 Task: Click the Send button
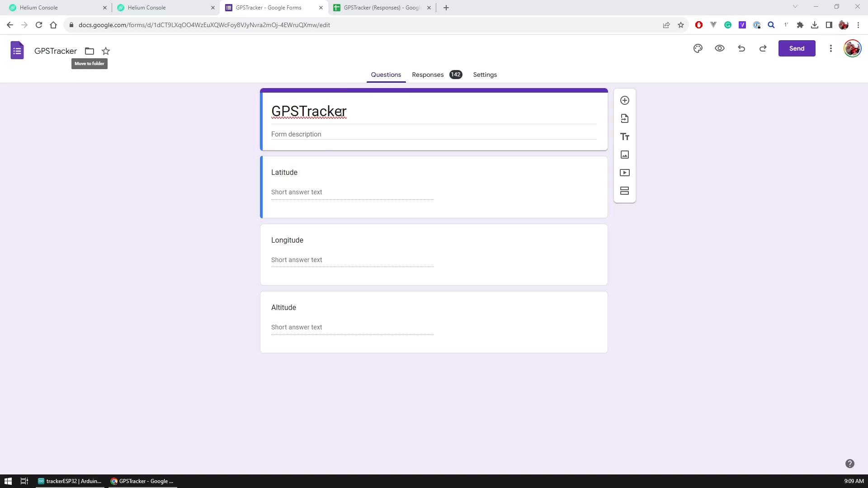[x=797, y=48]
